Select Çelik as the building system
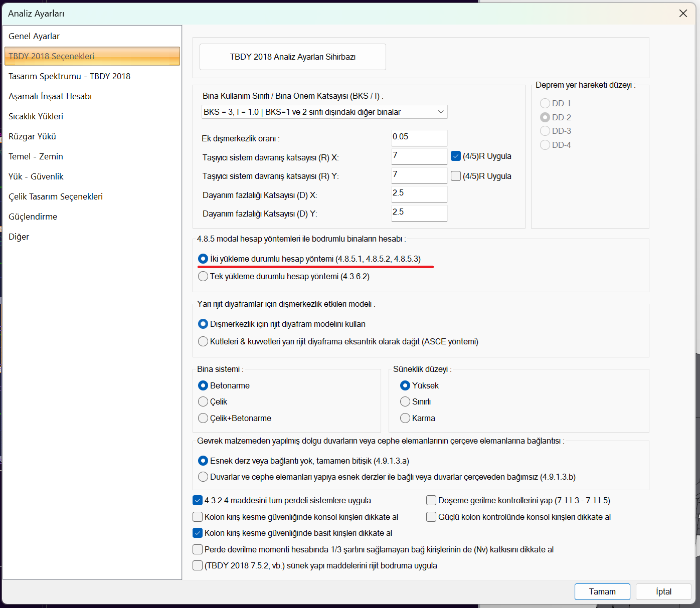The height and width of the screenshot is (608, 700). [x=203, y=401]
